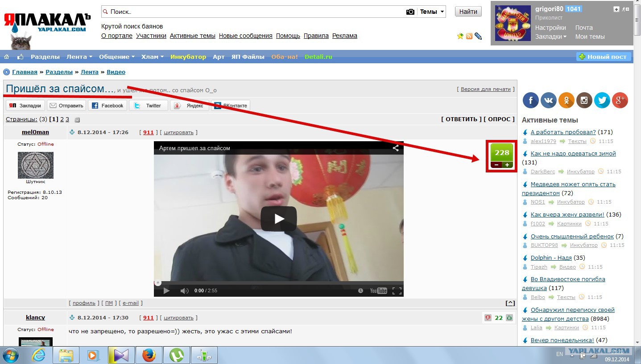This screenshot has height=364, width=641.
Task: Open the Google Plus round icon
Action: (620, 101)
